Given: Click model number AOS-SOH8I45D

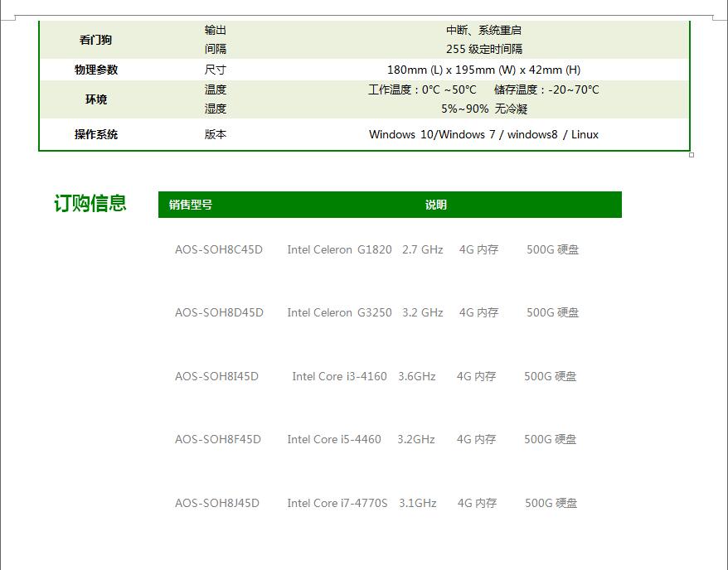Looking at the screenshot, I should (216, 376).
